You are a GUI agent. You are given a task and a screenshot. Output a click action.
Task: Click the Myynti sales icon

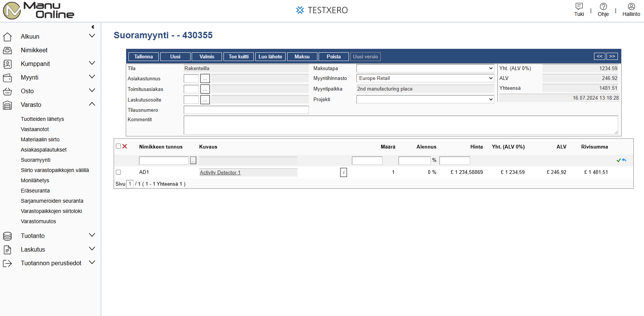(7, 78)
